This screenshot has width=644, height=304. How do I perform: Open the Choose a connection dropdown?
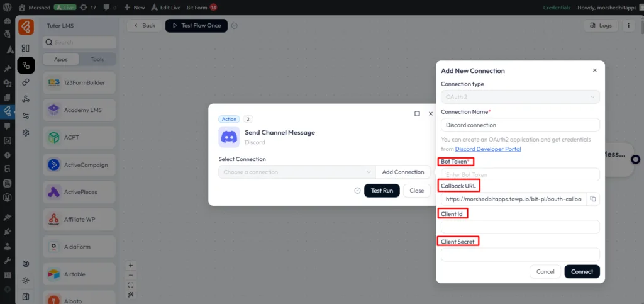coord(297,172)
